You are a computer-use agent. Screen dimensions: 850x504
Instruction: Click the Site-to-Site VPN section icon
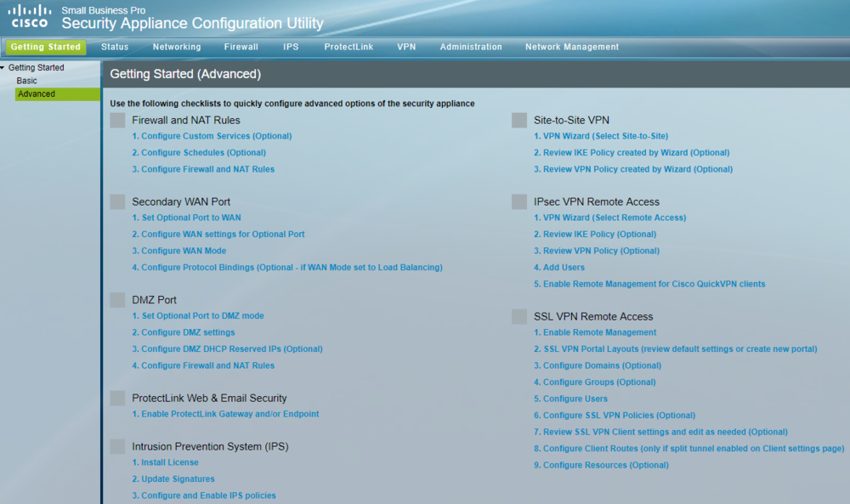(x=519, y=121)
